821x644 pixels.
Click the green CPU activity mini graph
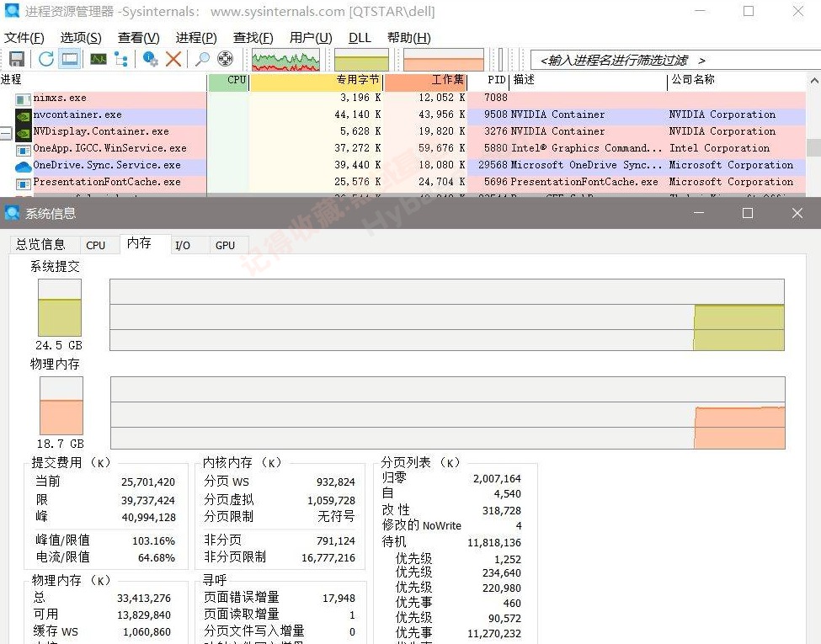pyautogui.click(x=285, y=59)
